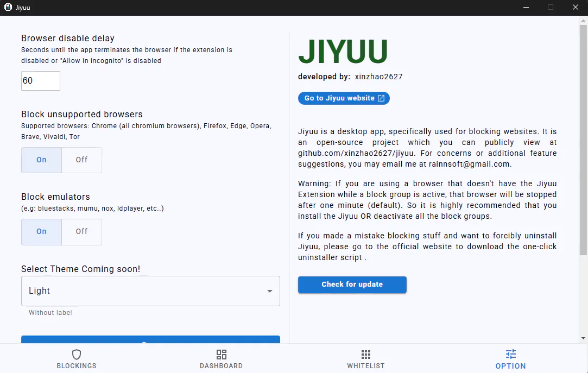This screenshot has width=588, height=373.
Task: Open the Blockings shield icon
Action: (x=77, y=354)
